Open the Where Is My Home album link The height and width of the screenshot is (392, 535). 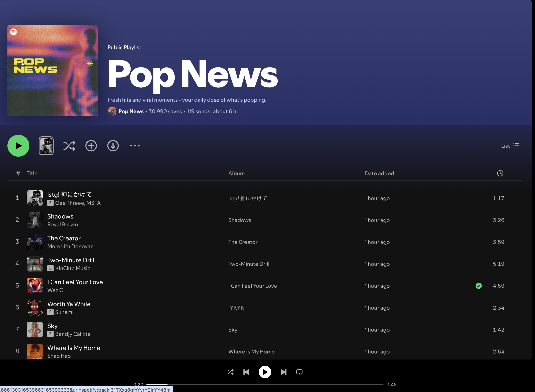[x=251, y=352]
